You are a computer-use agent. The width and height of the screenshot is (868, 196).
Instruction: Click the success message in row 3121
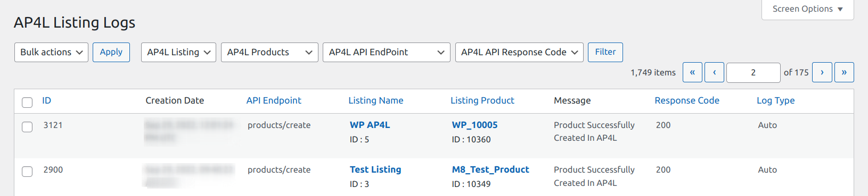[x=594, y=132]
